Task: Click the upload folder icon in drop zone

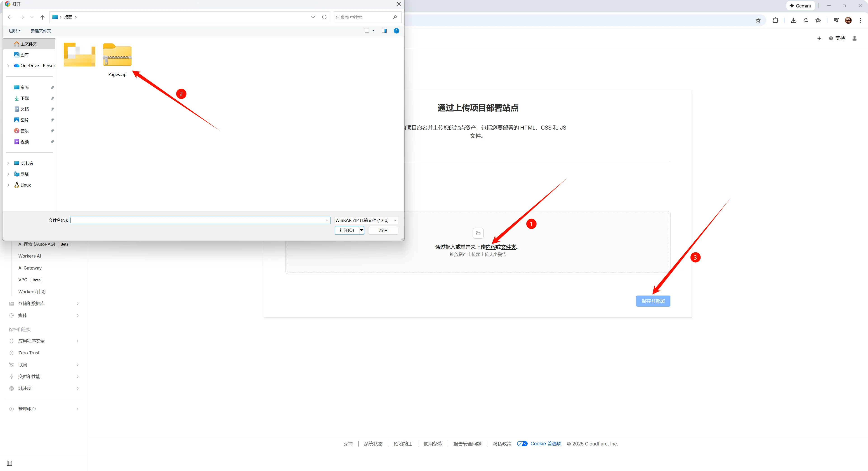Action: [478, 233]
